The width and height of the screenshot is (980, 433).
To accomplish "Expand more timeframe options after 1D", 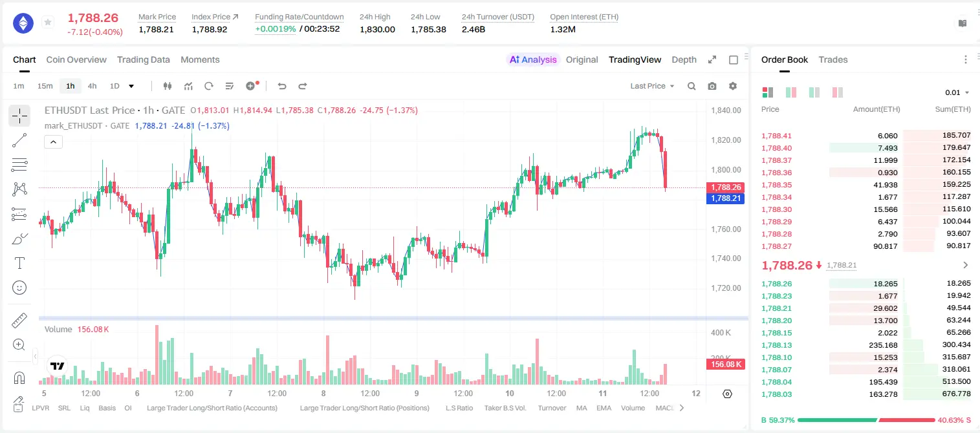I will coord(132,86).
